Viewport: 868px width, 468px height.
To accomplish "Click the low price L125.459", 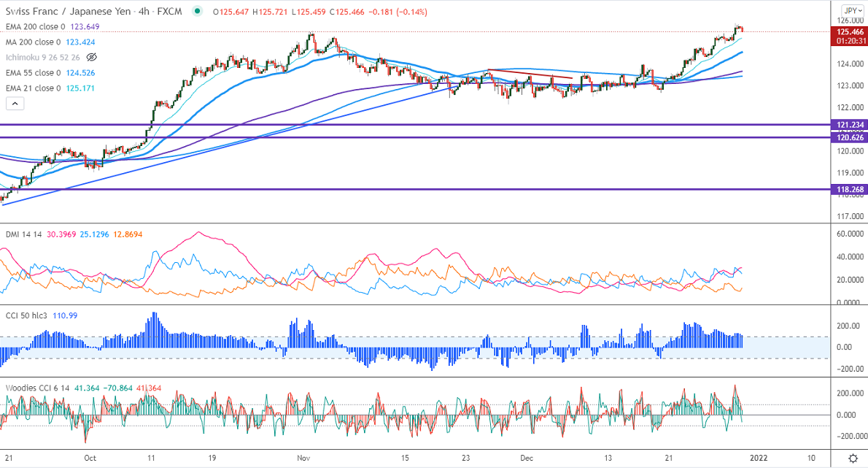I will tap(309, 12).
